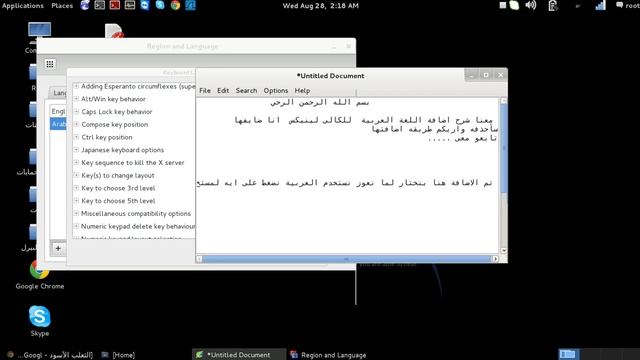Switch to the Home folder window in taskbar

[118, 355]
